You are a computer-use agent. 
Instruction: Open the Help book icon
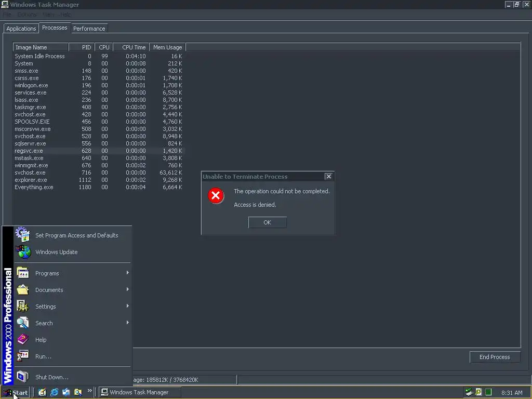point(23,339)
